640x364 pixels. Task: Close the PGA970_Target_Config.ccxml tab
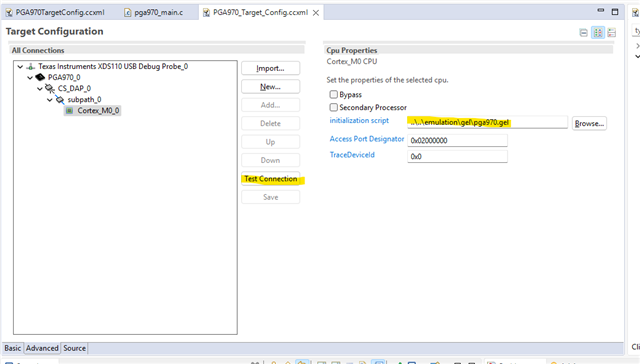click(x=316, y=13)
